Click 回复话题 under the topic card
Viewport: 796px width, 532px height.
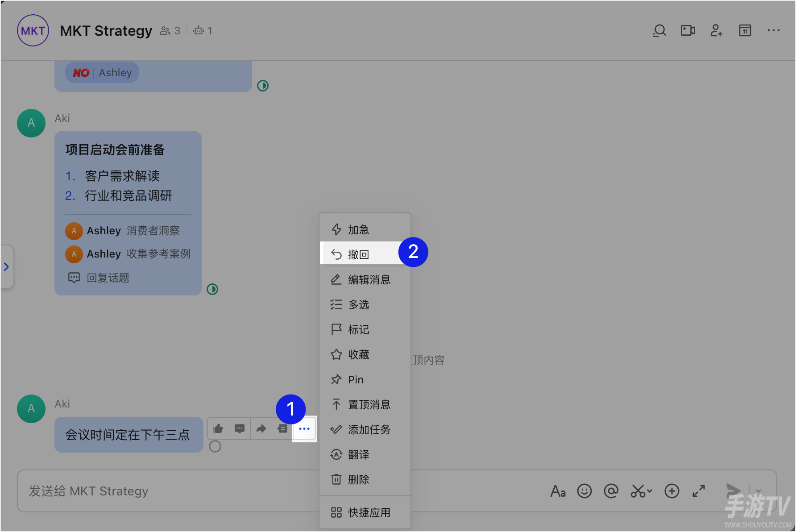pos(99,278)
